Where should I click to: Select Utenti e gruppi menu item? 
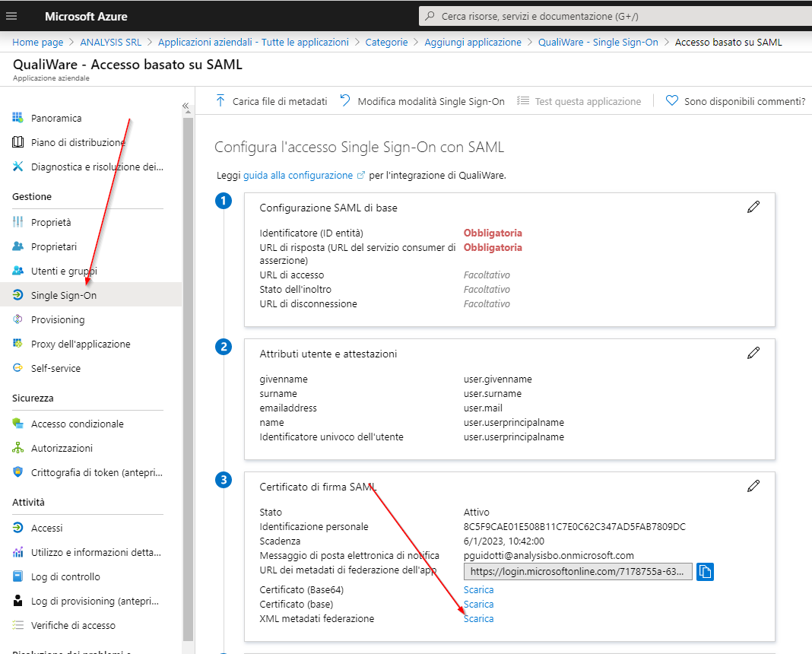(x=64, y=271)
